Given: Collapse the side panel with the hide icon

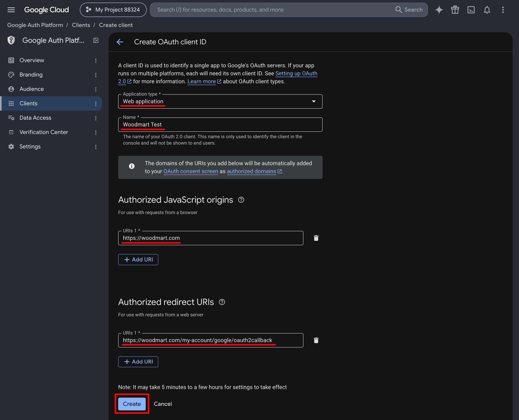Looking at the screenshot, I should (x=96, y=40).
